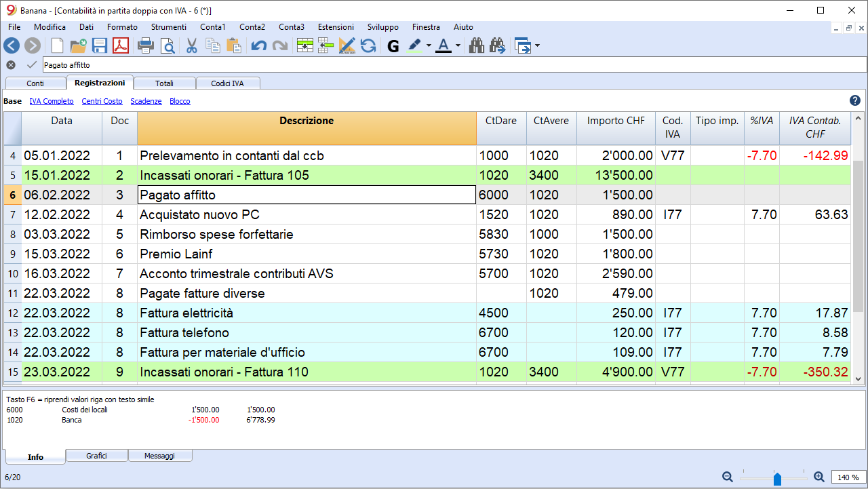Viewport: 868px width, 489px height.
Task: Select row header number 7
Action: point(12,215)
